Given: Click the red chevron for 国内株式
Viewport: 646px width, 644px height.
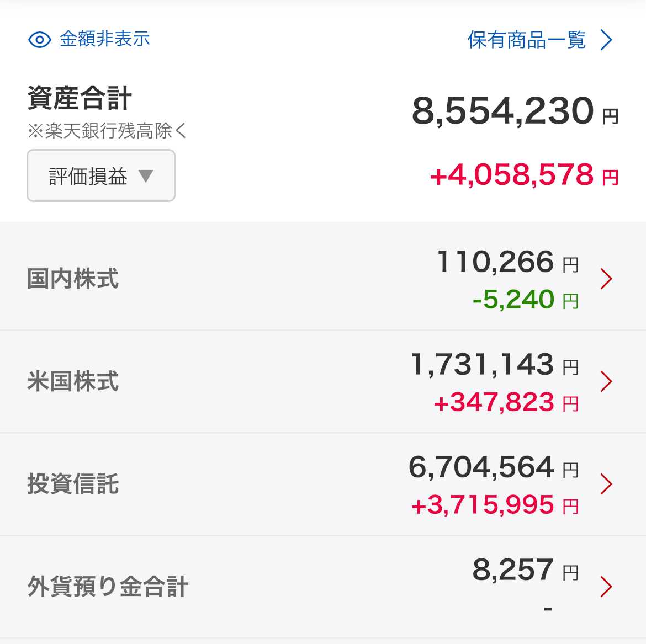Looking at the screenshot, I should (606, 279).
